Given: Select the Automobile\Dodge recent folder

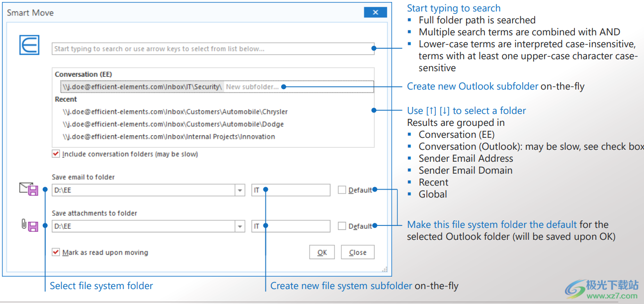Looking at the screenshot, I should pyautogui.click(x=173, y=124).
